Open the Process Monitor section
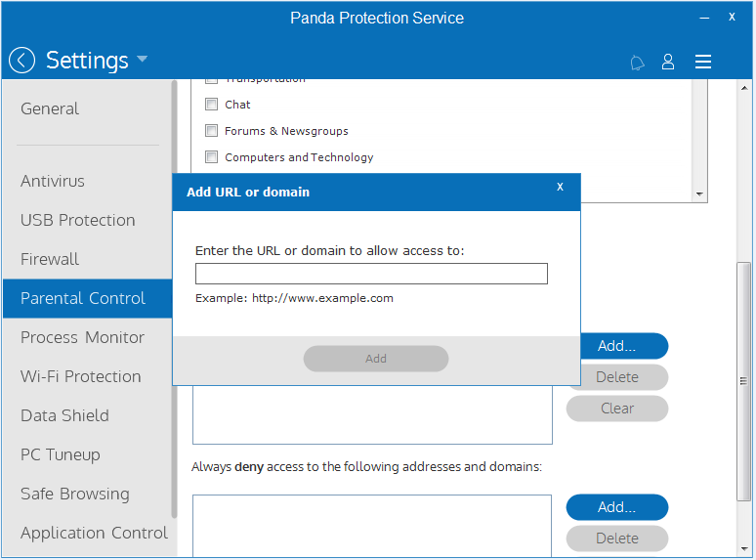 click(82, 337)
